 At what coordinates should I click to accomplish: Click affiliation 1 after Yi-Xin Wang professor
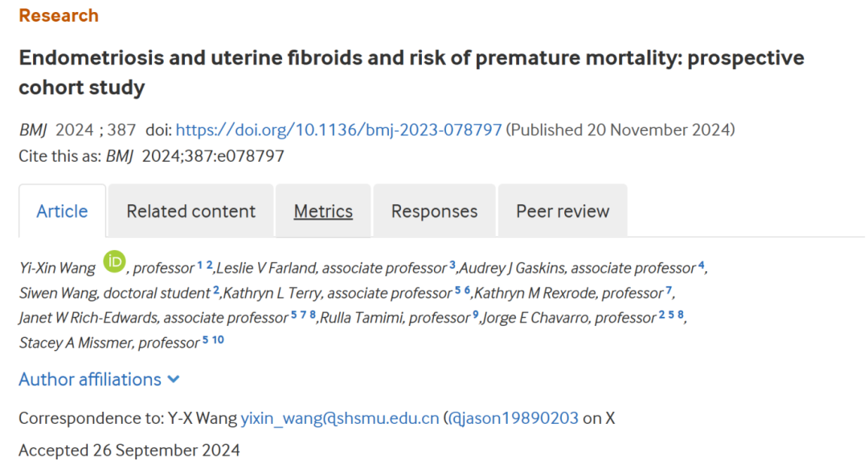(200, 265)
